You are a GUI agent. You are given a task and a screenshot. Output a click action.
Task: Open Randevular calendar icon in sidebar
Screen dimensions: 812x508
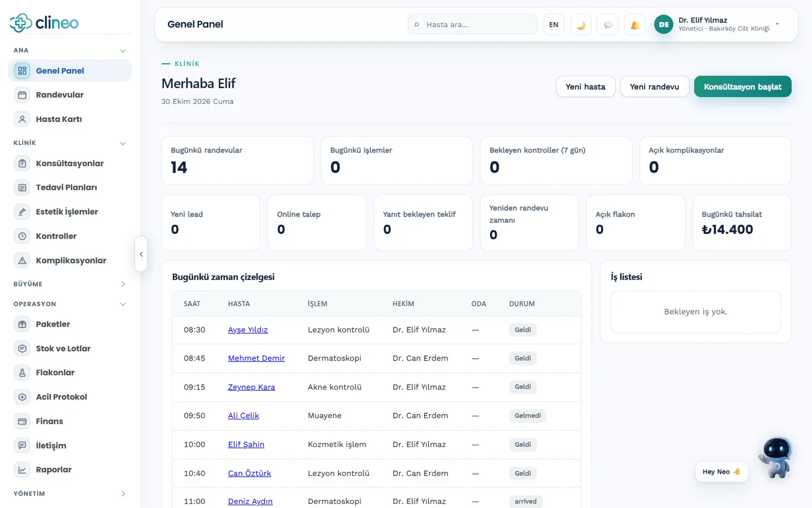[22, 95]
